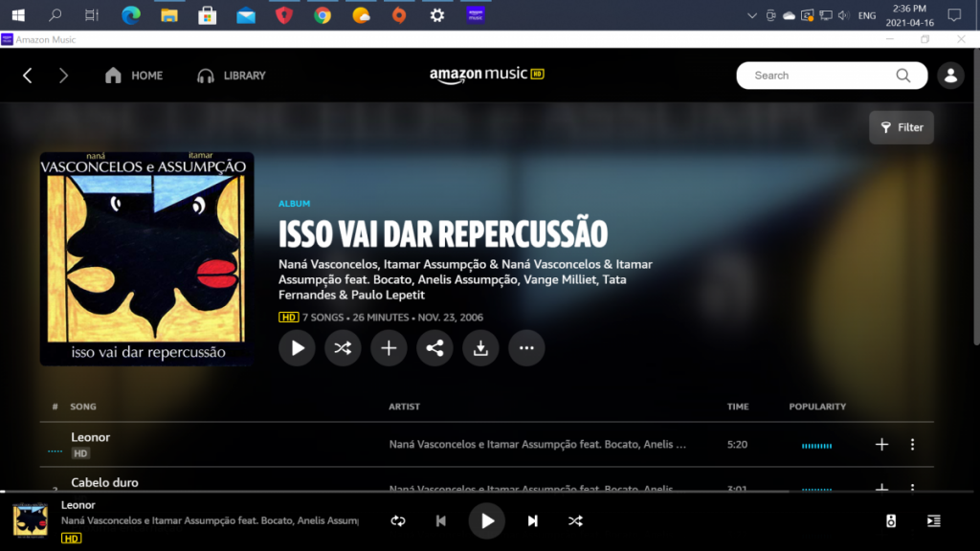Play the album Isso Vai Dar Repercussão
980x551 pixels.
[x=297, y=348]
